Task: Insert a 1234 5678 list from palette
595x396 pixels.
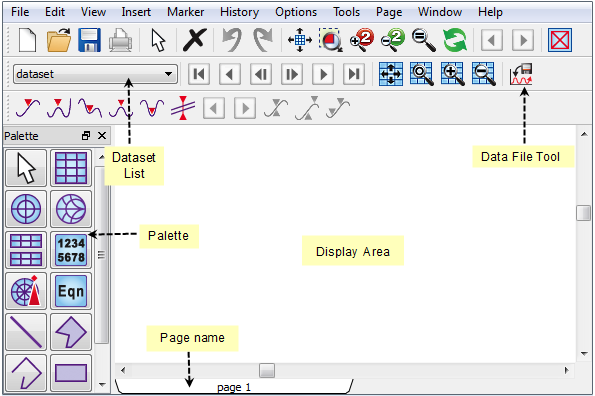Action: click(71, 250)
